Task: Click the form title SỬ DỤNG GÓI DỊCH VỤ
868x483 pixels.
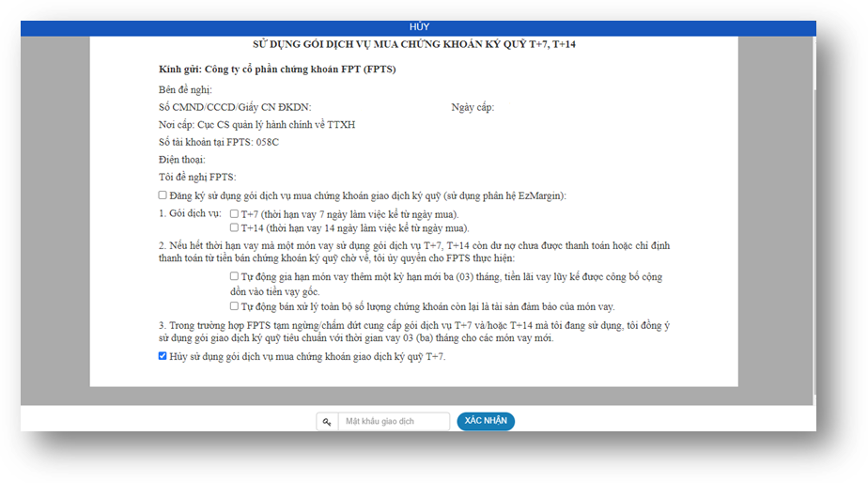Action: point(414,44)
